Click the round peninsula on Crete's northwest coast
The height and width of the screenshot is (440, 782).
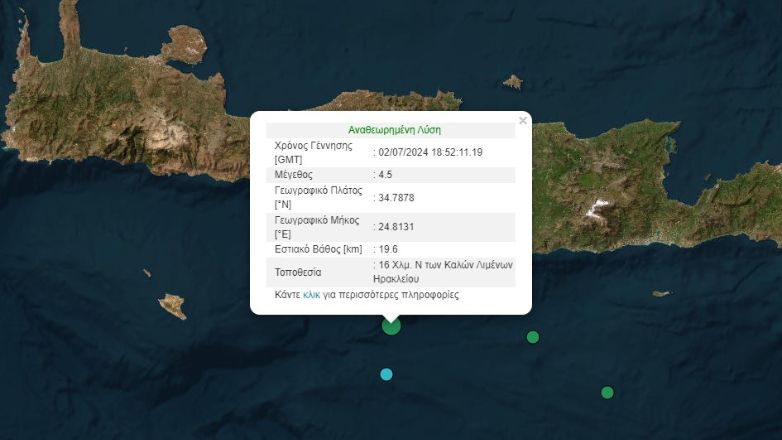tap(187, 42)
